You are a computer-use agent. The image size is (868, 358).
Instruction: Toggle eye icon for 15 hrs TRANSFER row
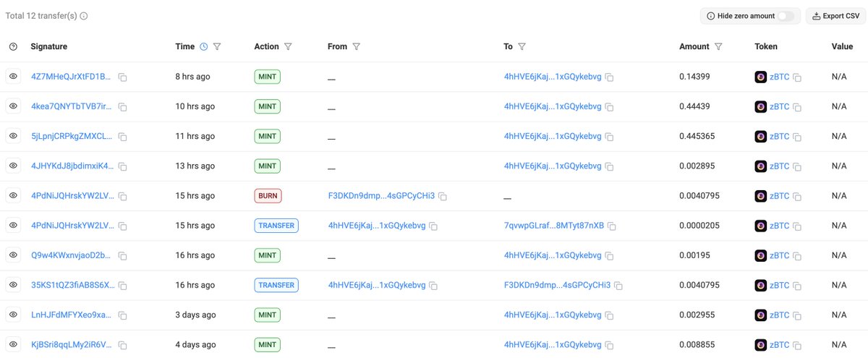tap(13, 225)
